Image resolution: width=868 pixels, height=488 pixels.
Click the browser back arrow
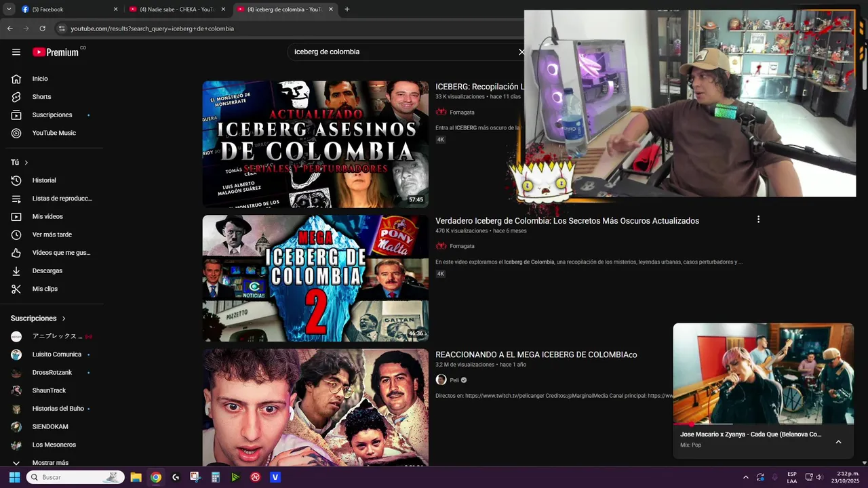(x=10, y=28)
